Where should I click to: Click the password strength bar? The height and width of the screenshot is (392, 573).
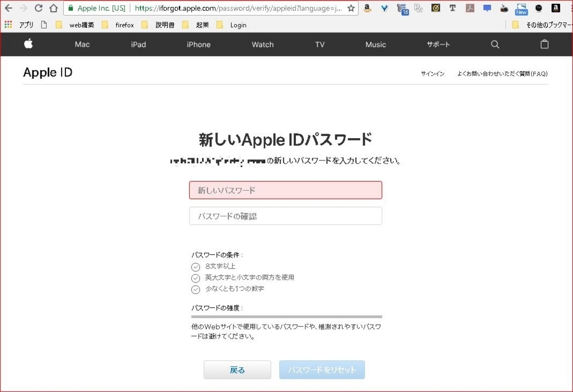coord(286,317)
